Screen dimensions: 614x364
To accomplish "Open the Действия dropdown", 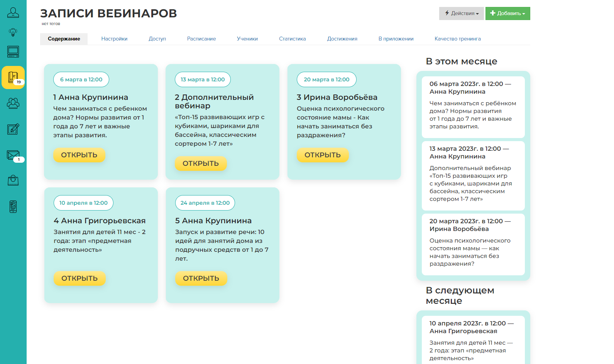I will click(462, 13).
